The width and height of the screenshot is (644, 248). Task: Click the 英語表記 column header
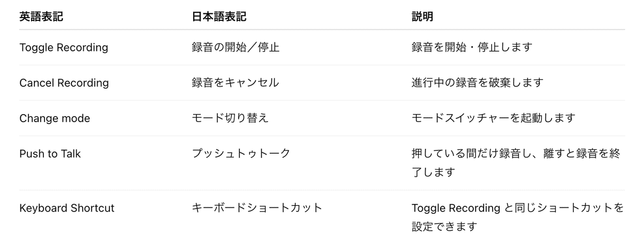(41, 17)
